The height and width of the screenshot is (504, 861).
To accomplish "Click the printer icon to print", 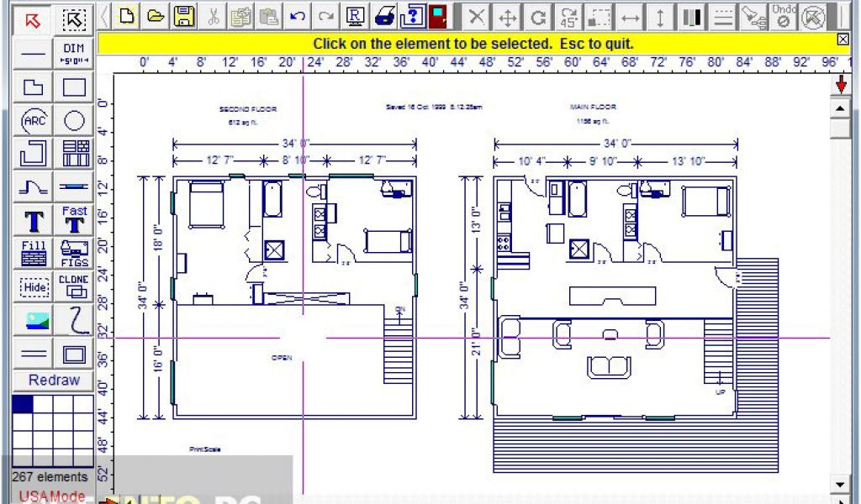I will [385, 16].
